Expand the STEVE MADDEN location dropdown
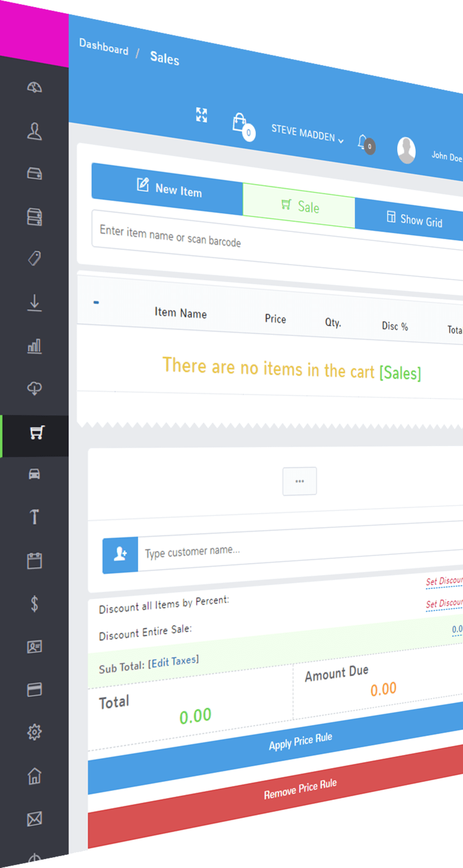 (x=307, y=134)
